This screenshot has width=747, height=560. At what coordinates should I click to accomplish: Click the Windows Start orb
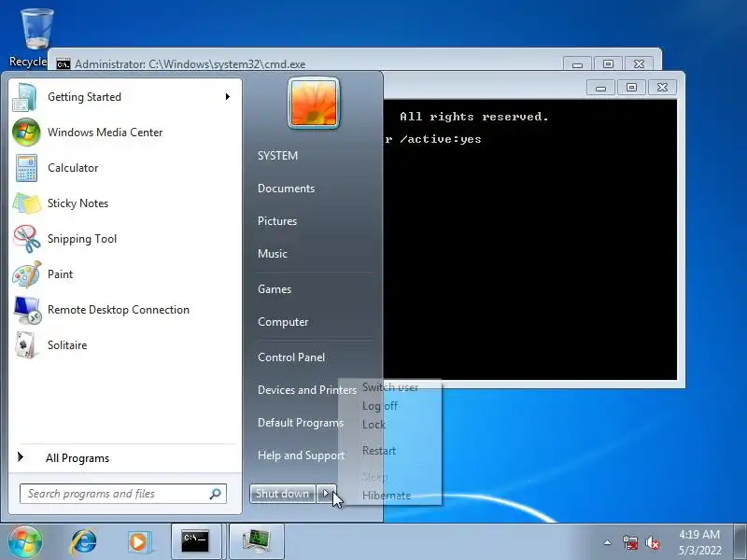25,542
